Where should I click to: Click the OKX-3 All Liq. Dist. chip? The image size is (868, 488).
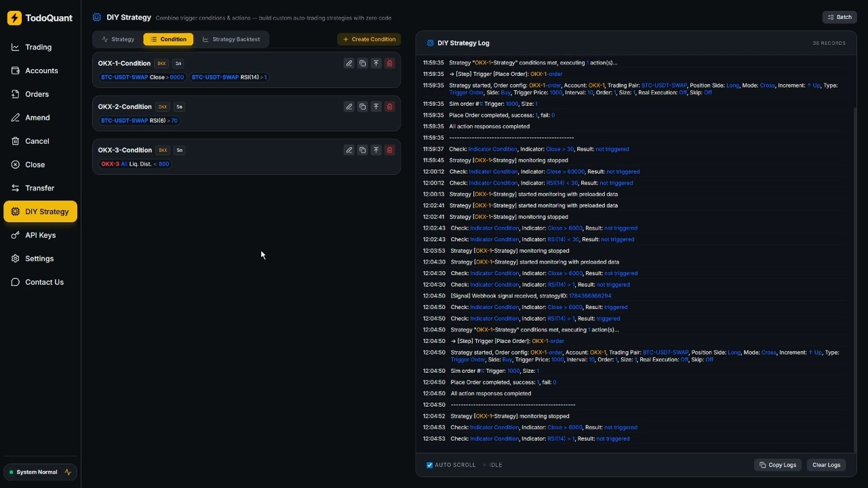(x=135, y=164)
